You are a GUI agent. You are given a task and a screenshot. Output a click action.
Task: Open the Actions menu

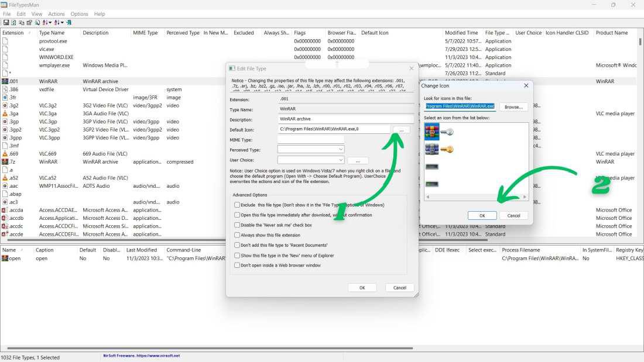click(56, 14)
